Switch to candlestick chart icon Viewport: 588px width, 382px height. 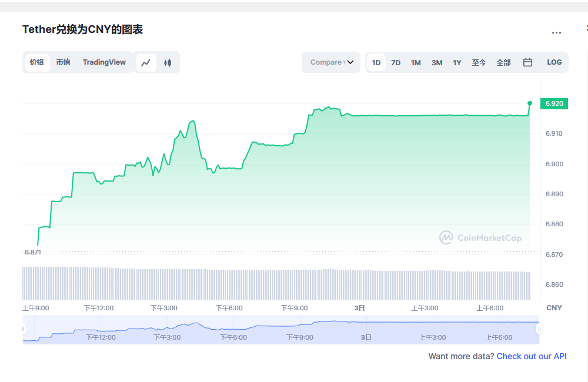(168, 63)
